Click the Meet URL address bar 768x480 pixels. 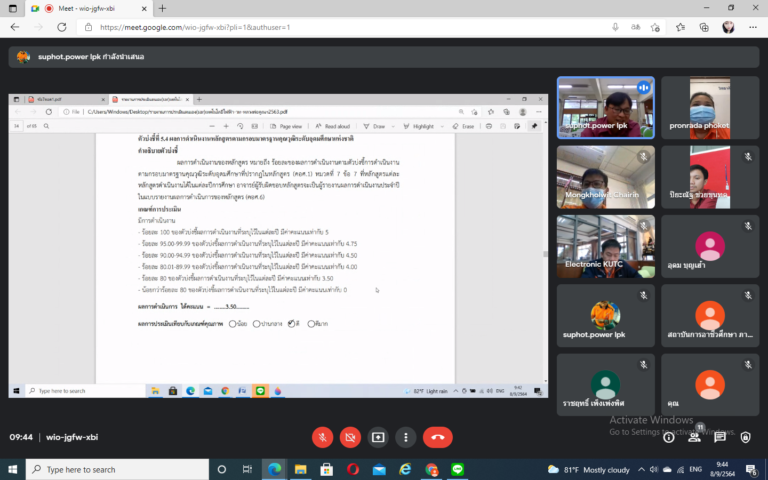coord(300,27)
